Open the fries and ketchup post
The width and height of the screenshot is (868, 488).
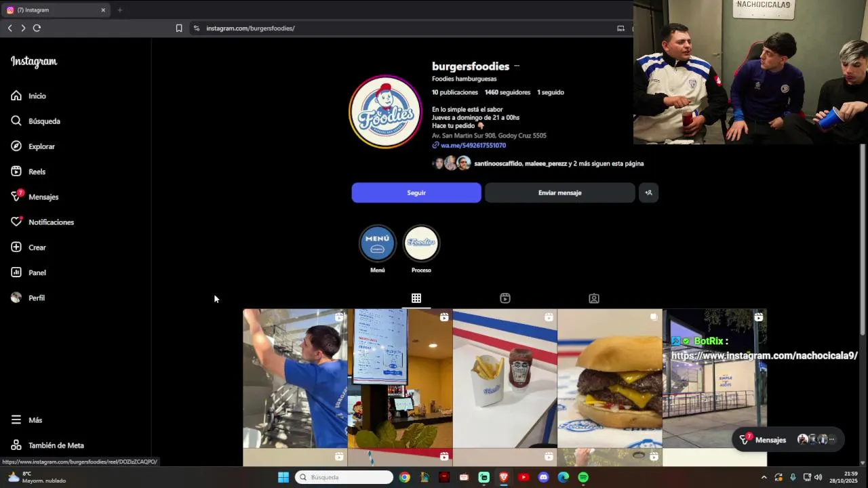pos(505,378)
